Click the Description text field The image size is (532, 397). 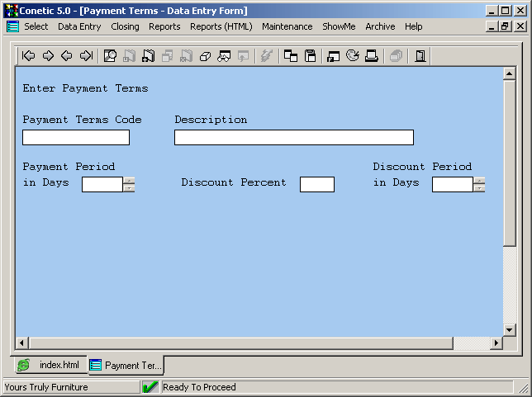[x=293, y=137]
